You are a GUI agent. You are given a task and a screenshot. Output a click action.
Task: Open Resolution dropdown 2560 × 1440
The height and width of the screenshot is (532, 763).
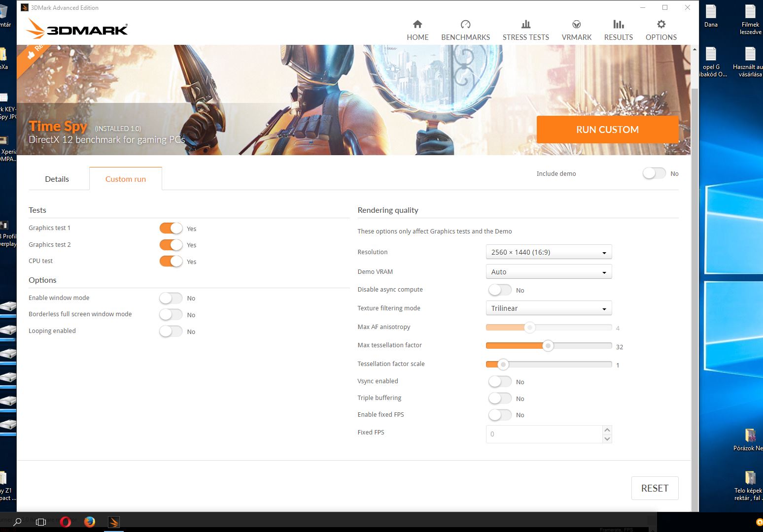549,252
